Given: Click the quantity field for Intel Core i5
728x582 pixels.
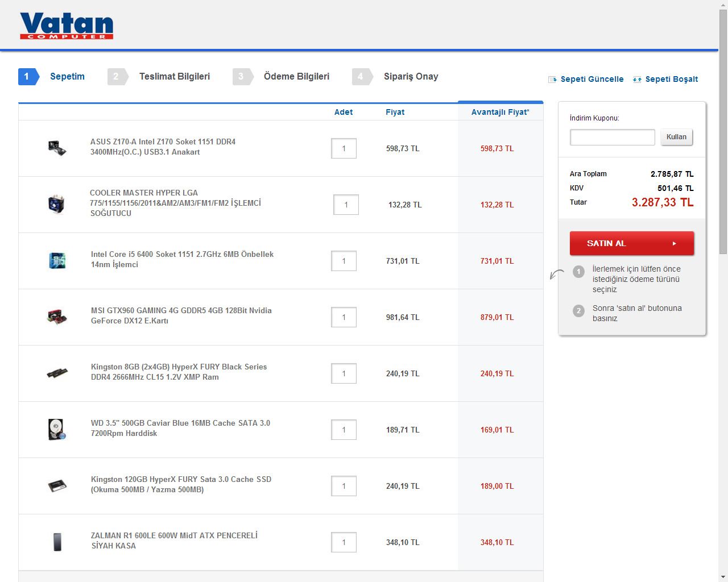Looking at the screenshot, I should [x=344, y=261].
